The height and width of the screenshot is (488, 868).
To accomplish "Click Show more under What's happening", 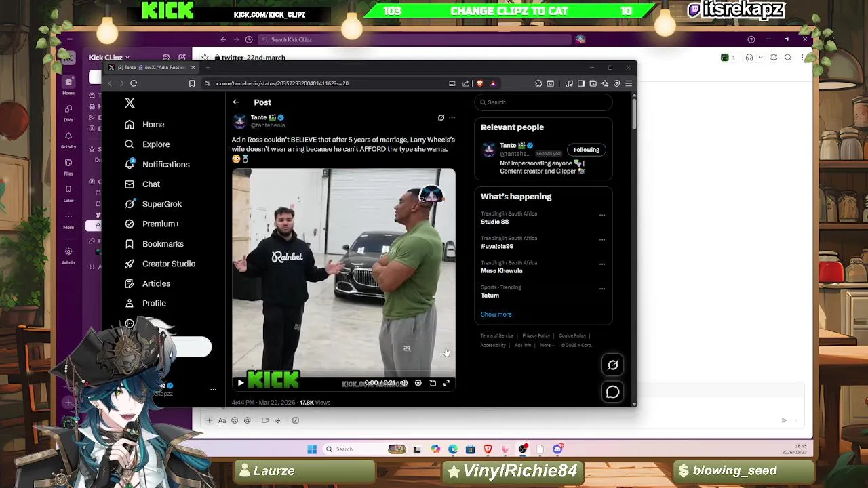I will pos(496,314).
